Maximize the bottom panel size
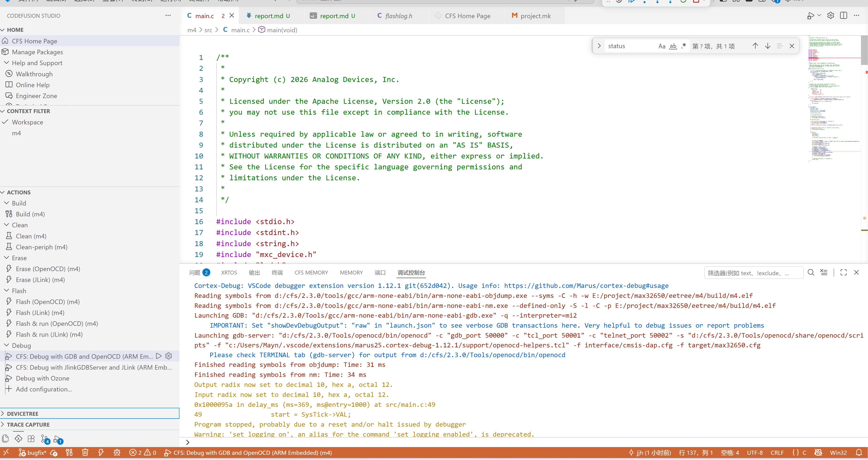 pyautogui.click(x=843, y=272)
